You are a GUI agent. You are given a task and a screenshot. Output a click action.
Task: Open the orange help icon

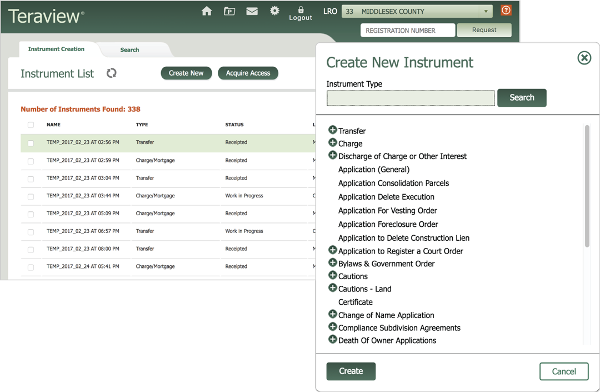point(506,10)
